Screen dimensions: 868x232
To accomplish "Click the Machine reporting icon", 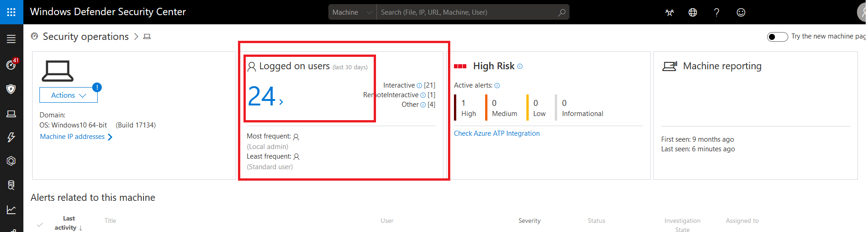I will (670, 66).
